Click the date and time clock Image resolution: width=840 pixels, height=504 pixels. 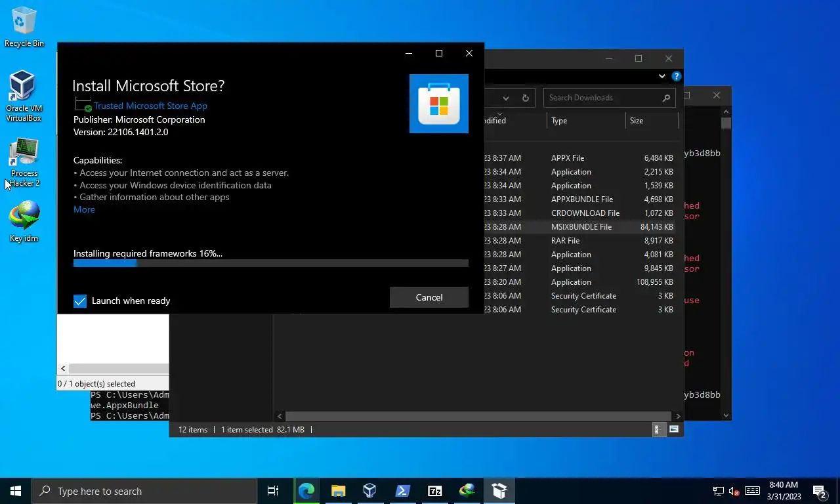783,491
